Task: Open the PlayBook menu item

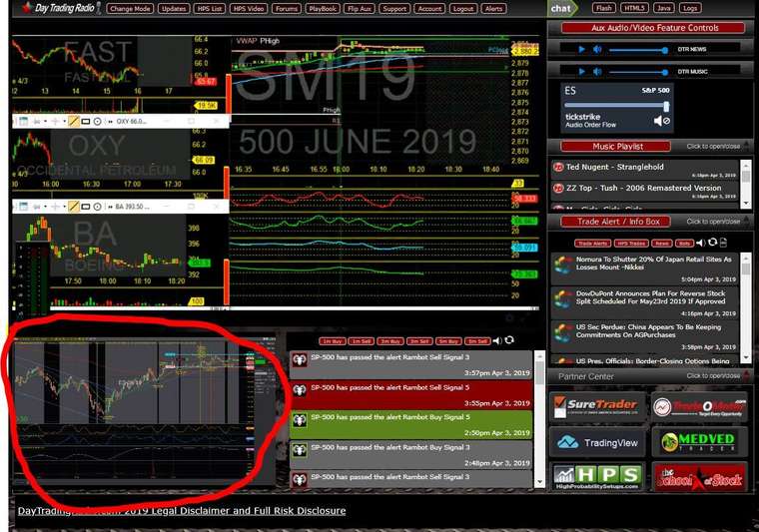Action: (323, 8)
